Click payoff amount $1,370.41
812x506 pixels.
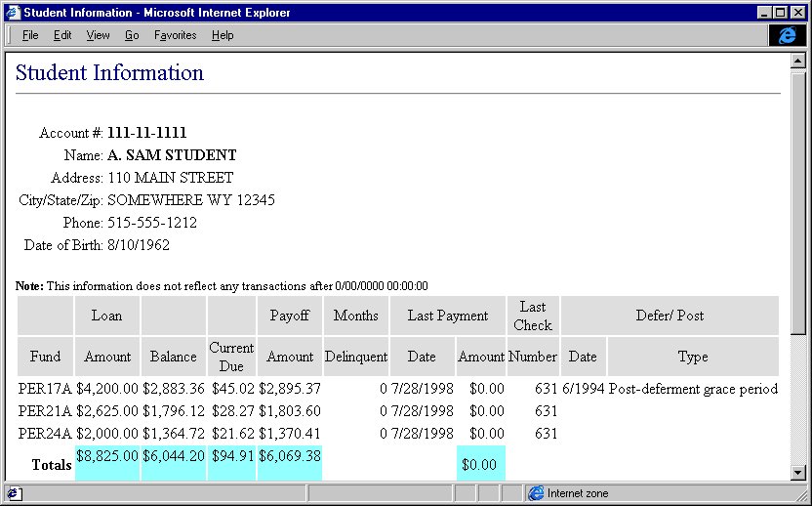click(290, 434)
